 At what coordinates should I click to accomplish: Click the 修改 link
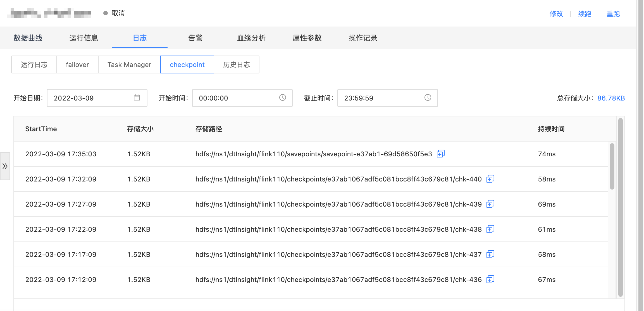coord(556,14)
